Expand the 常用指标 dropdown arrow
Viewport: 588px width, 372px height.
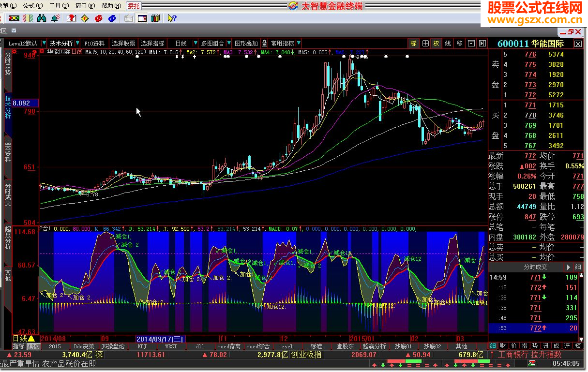(298, 44)
